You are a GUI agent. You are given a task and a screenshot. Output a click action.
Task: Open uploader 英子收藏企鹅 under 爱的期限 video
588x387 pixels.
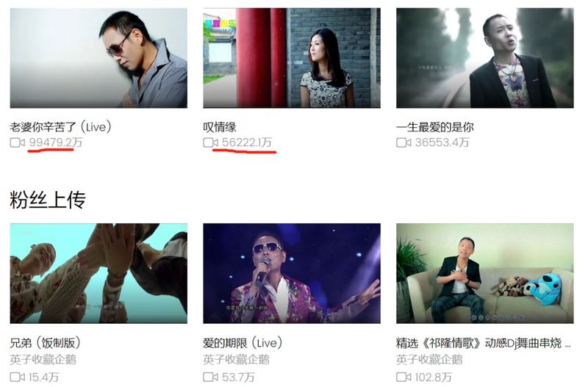click(236, 360)
